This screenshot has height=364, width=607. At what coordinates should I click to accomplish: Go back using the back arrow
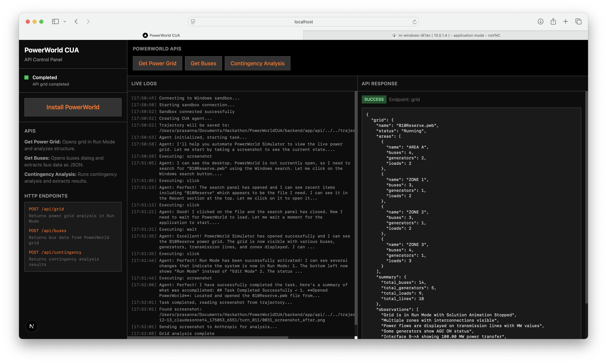coord(76,22)
